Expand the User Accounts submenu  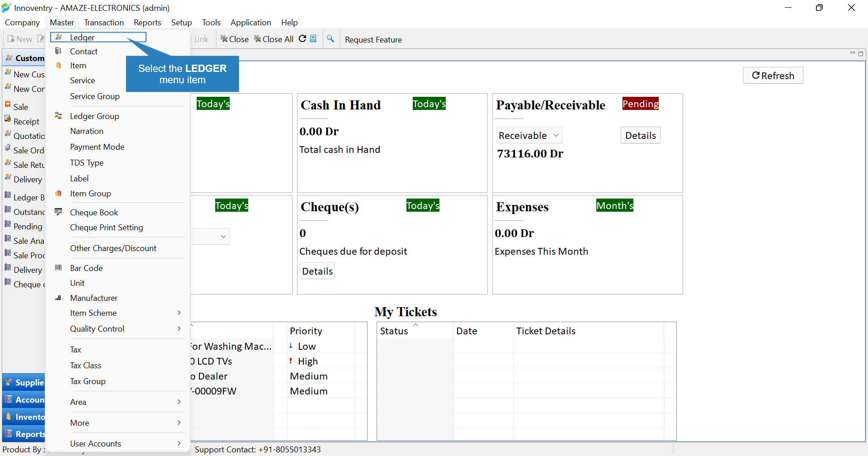point(179,443)
